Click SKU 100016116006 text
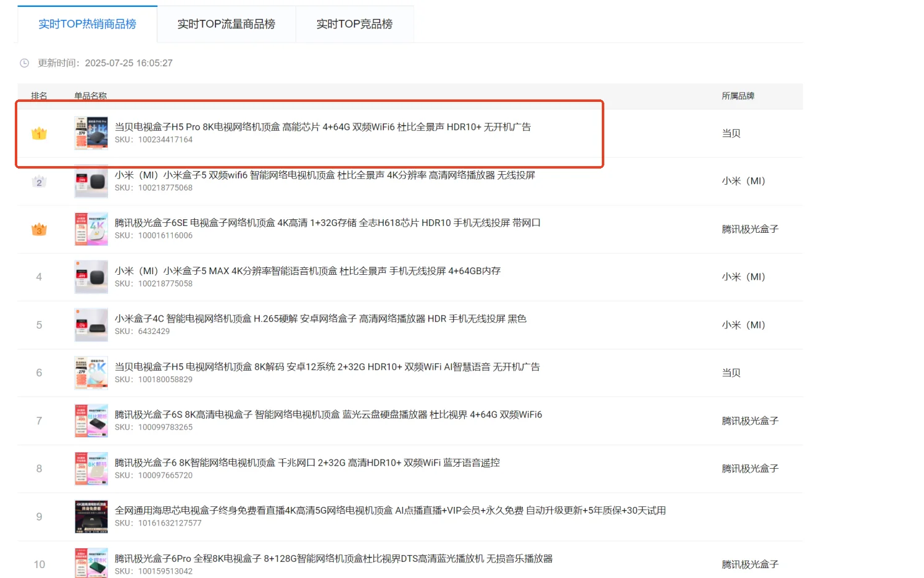This screenshot has width=924, height=578. point(154,235)
